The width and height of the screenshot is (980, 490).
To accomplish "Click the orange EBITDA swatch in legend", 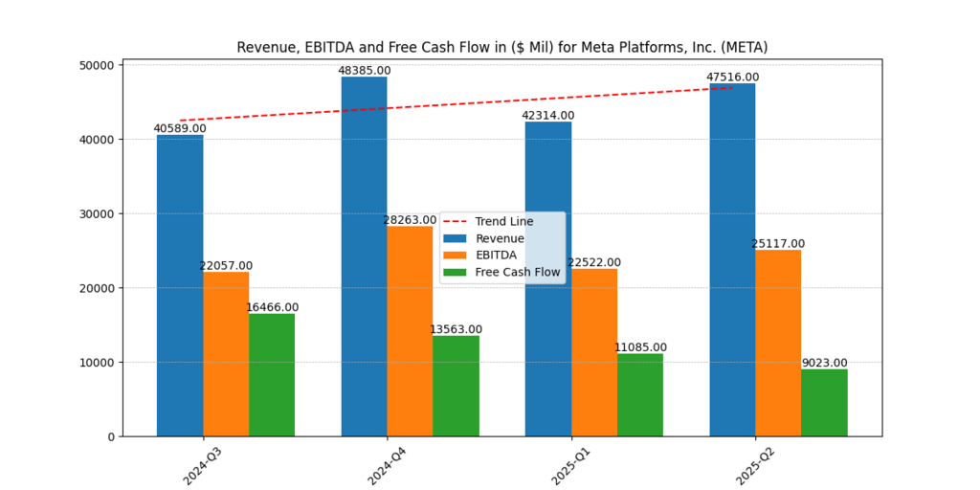I will (x=457, y=256).
